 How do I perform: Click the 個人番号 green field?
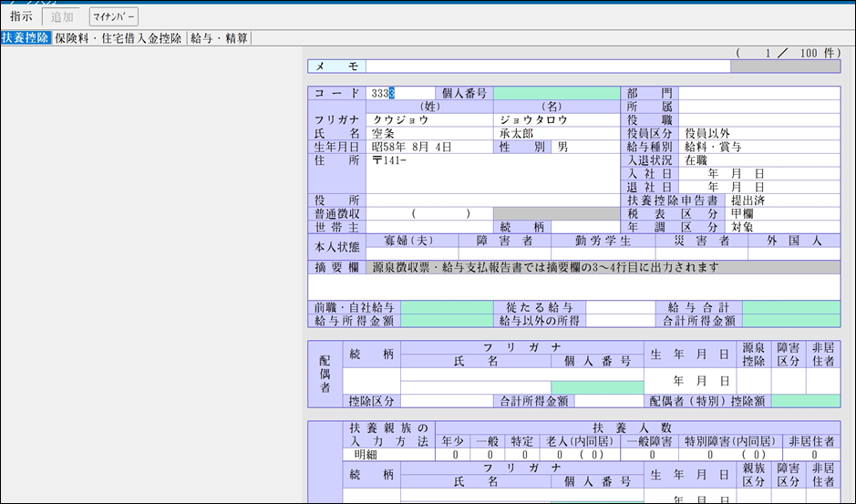557,93
